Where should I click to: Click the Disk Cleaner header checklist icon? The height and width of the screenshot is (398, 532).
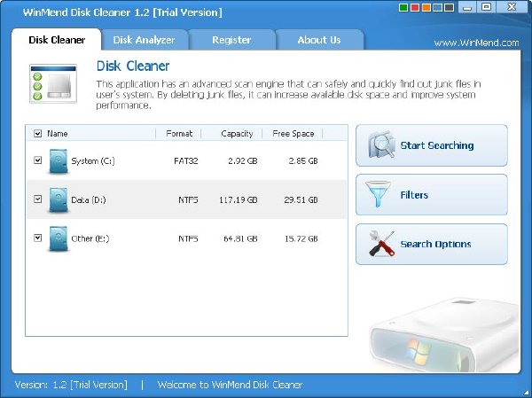point(53,83)
